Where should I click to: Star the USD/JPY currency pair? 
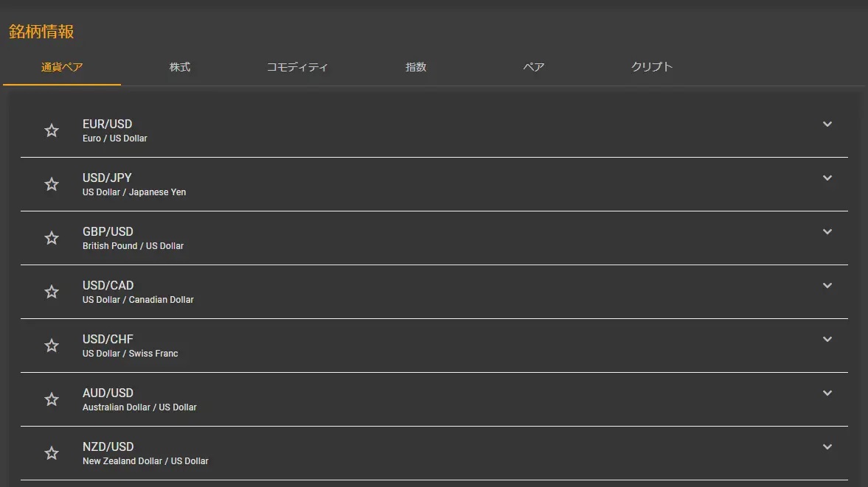52,184
